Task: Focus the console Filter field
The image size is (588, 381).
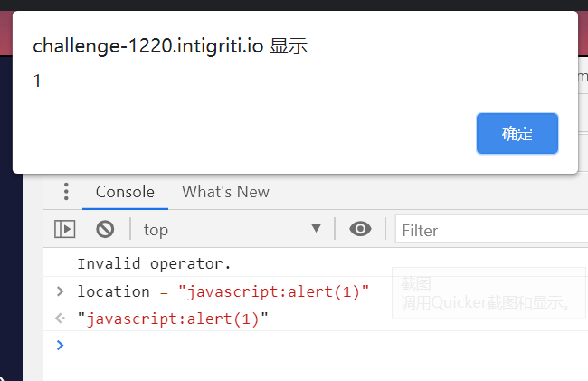Action: [488, 230]
